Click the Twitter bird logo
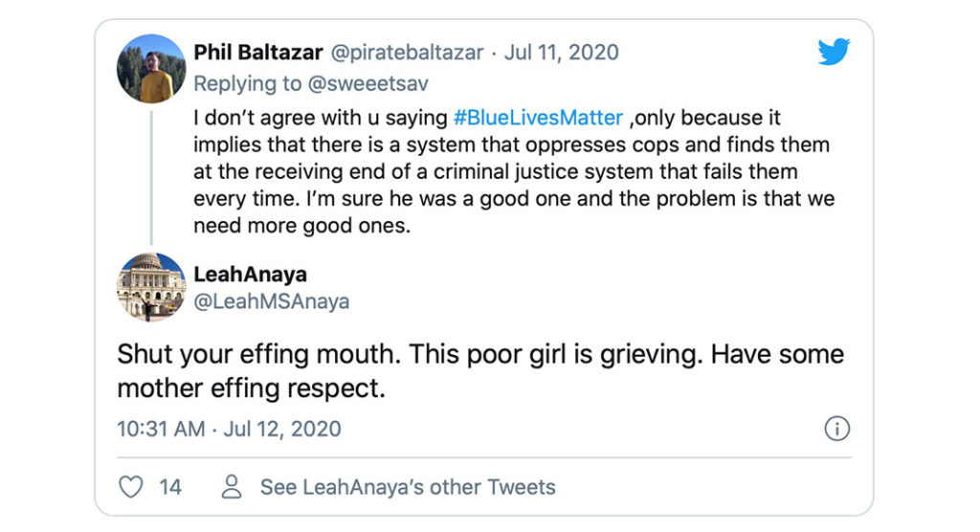Image resolution: width=980 pixels, height=532 pixels. pyautogui.click(x=834, y=54)
